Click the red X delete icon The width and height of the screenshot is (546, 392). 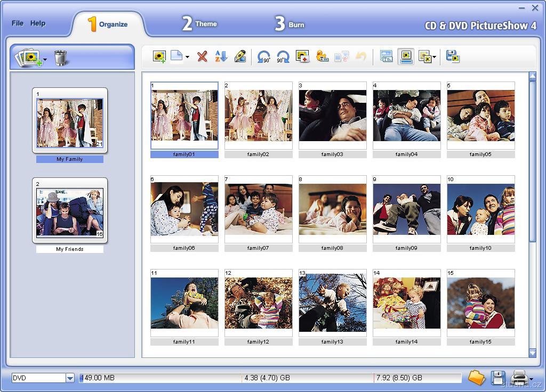pos(202,56)
